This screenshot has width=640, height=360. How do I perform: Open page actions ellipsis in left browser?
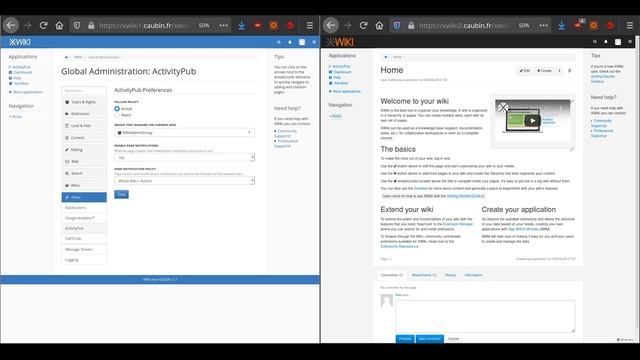(224, 25)
